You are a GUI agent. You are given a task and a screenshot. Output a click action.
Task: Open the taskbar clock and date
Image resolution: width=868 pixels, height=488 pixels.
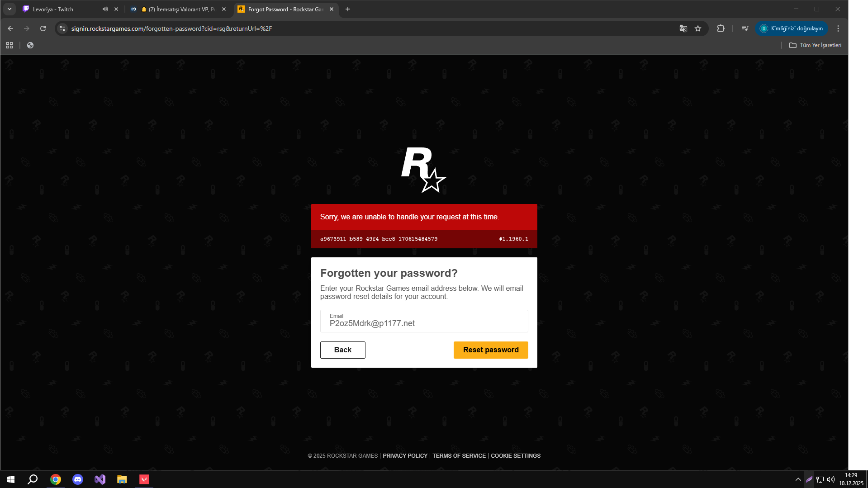point(851,479)
